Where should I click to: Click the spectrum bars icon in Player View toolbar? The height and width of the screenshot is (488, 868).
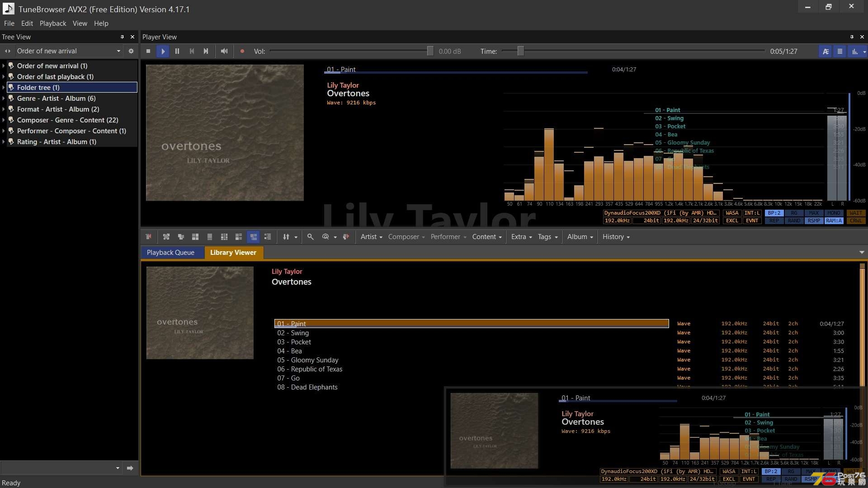click(854, 52)
